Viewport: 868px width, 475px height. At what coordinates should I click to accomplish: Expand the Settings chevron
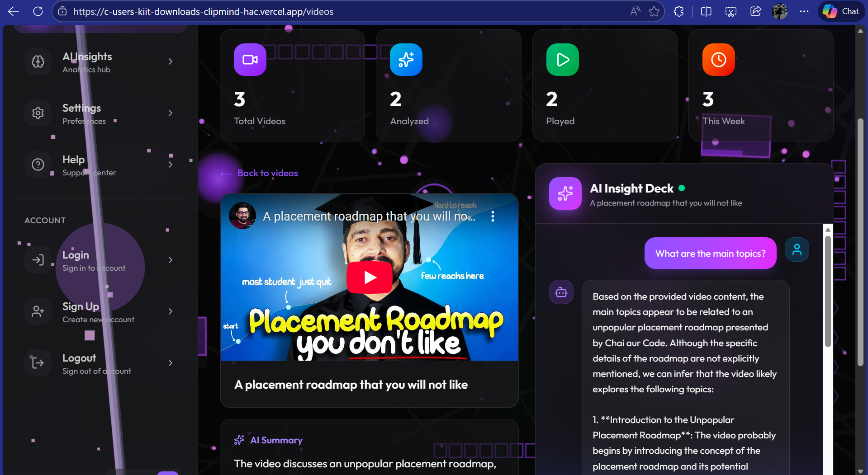(171, 113)
